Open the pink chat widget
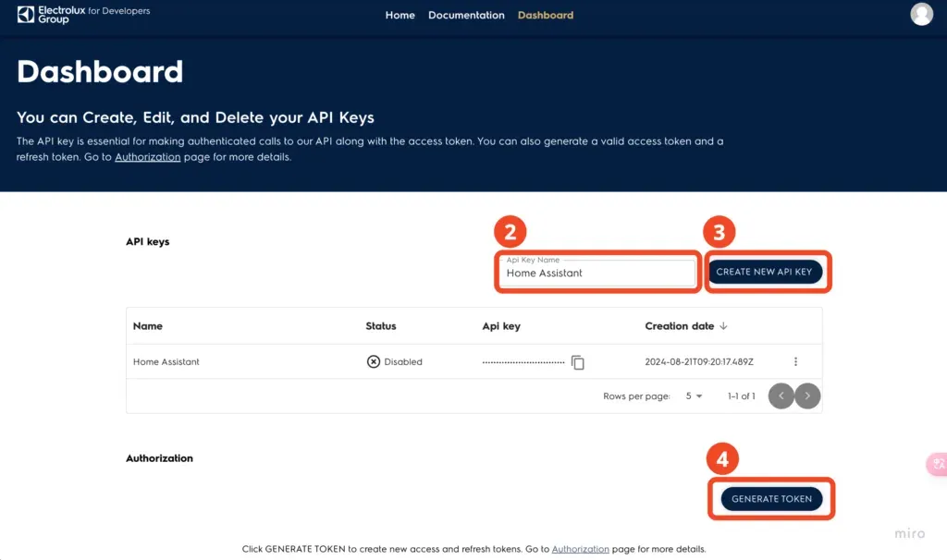 (937, 464)
